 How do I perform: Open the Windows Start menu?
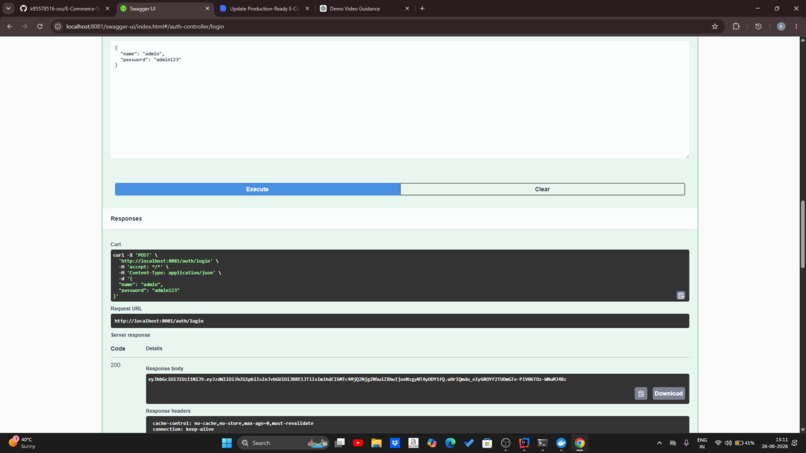[227, 443]
